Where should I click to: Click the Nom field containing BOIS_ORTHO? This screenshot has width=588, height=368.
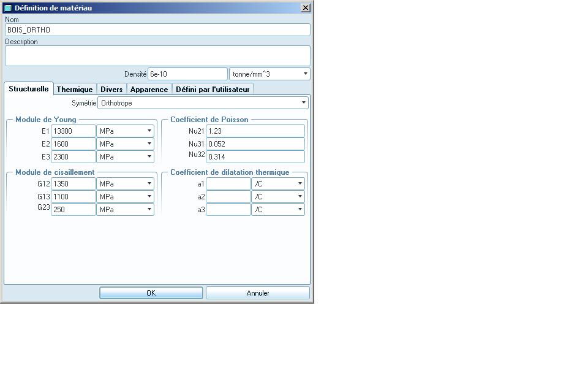(157, 30)
